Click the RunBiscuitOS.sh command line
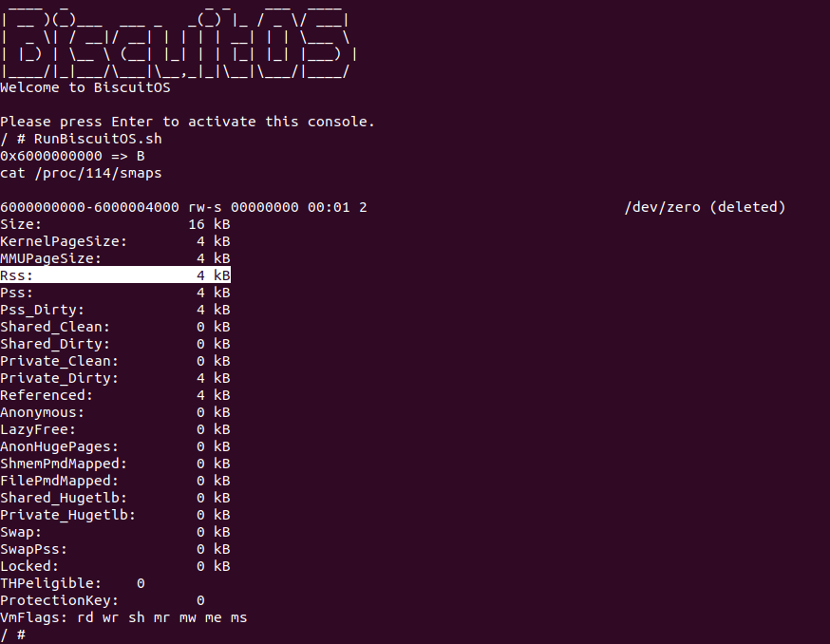Screen dimensions: 830x644 coord(81,139)
